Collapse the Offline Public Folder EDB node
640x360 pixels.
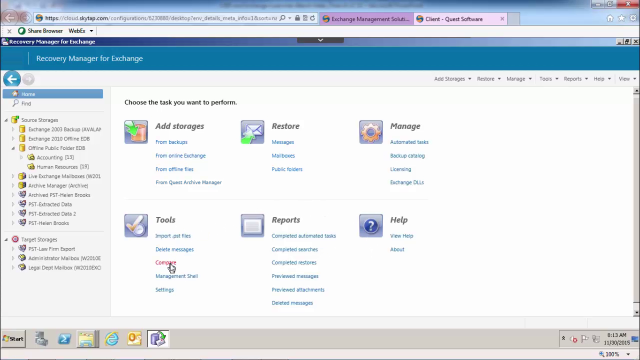pyautogui.click(x=13, y=148)
